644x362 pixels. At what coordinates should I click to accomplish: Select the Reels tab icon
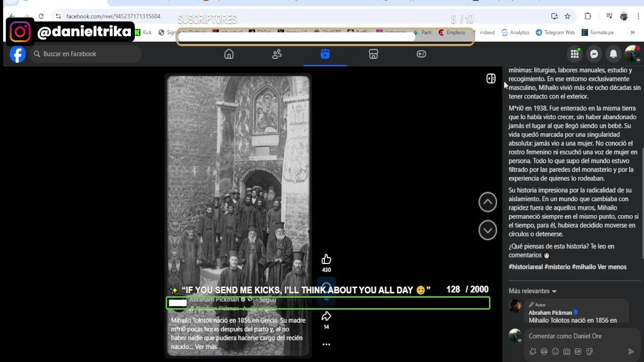pos(325,54)
